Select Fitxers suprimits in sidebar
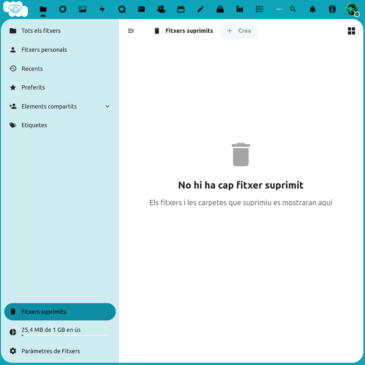365x365 pixels. click(60, 312)
